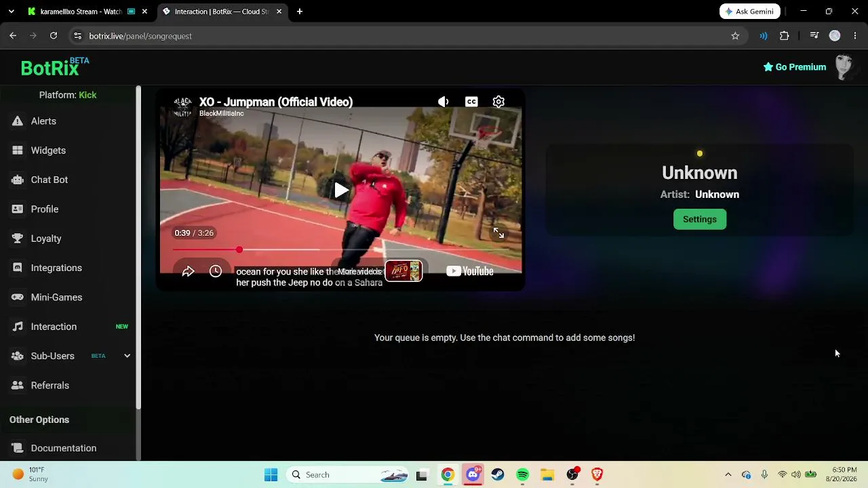Click the BotRix logo
The image size is (868, 488).
pyautogui.click(x=54, y=67)
